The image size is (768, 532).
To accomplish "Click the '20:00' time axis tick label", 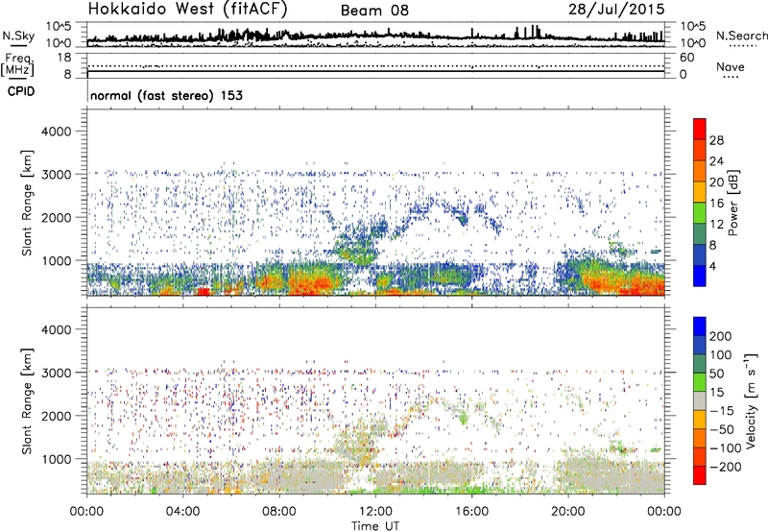I will click(x=568, y=512).
